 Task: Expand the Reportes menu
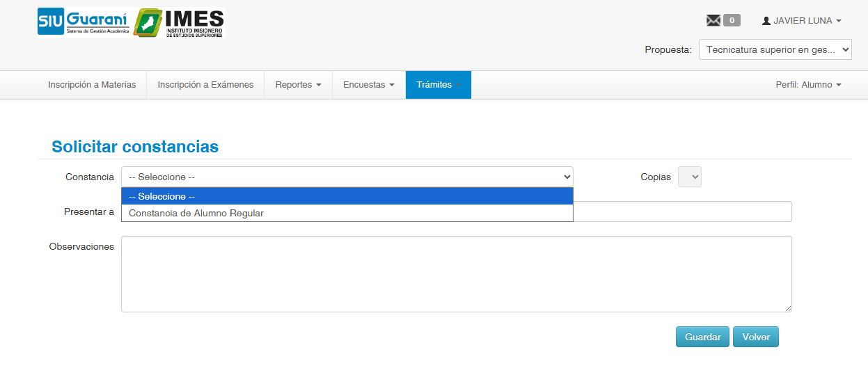pyautogui.click(x=298, y=85)
